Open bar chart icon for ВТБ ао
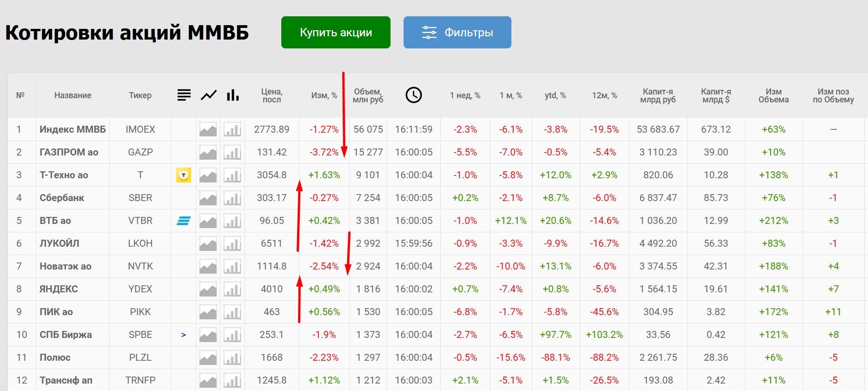 click(232, 221)
